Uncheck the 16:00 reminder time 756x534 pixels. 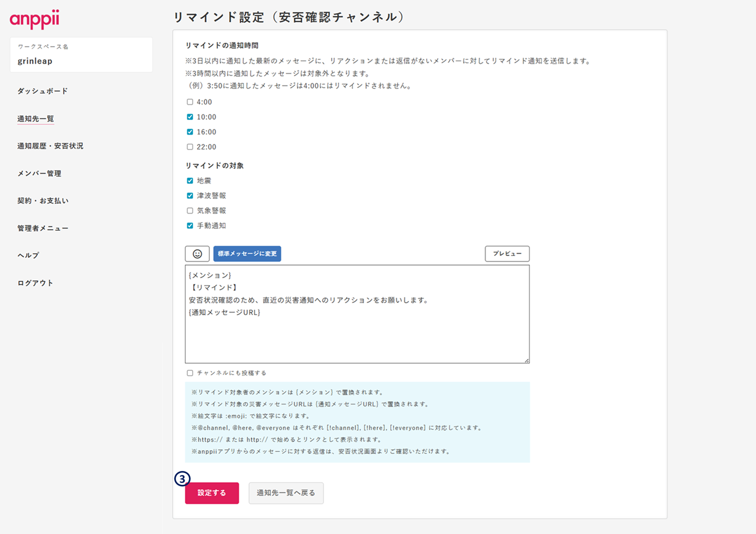(190, 132)
